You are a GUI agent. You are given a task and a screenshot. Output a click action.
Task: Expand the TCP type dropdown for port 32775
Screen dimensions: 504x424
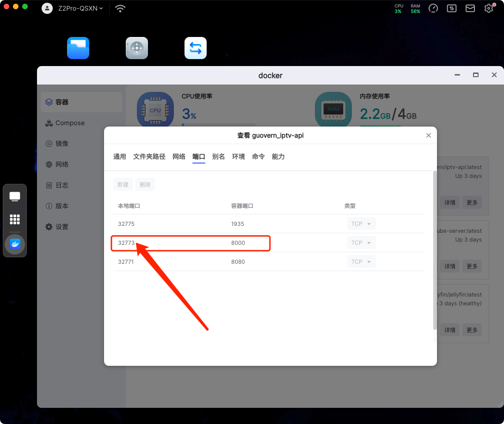(x=361, y=224)
